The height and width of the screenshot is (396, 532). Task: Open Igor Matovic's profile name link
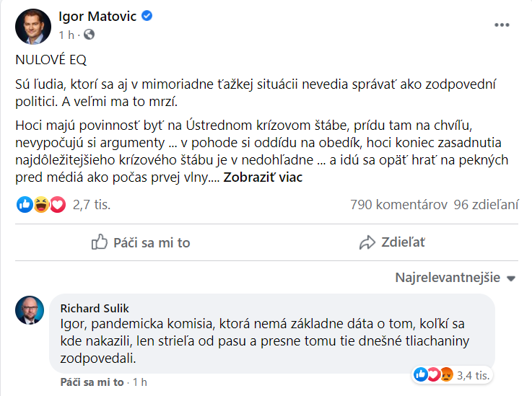(97, 17)
